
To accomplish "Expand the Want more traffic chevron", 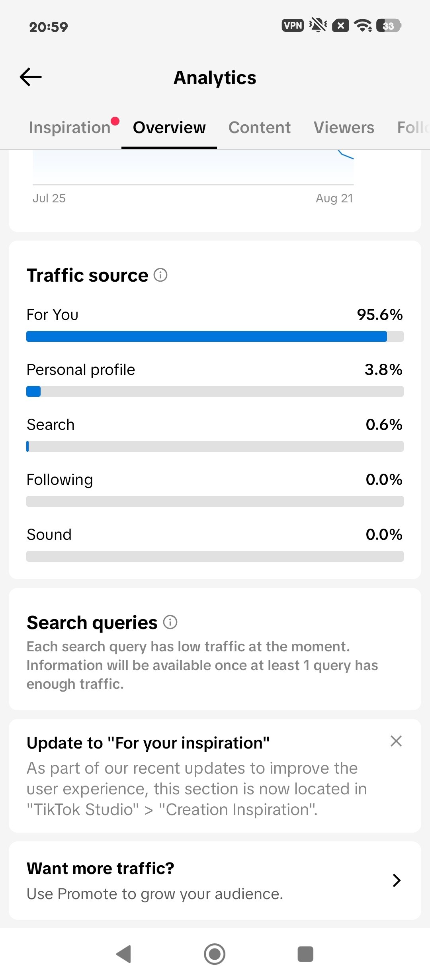I will coord(397,880).
